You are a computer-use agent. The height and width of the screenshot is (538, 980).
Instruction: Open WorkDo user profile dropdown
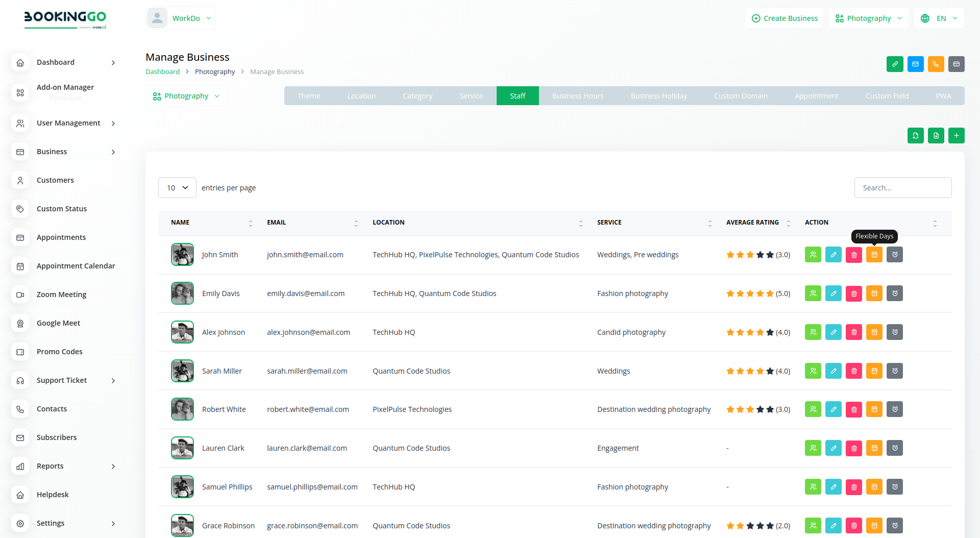tap(181, 18)
